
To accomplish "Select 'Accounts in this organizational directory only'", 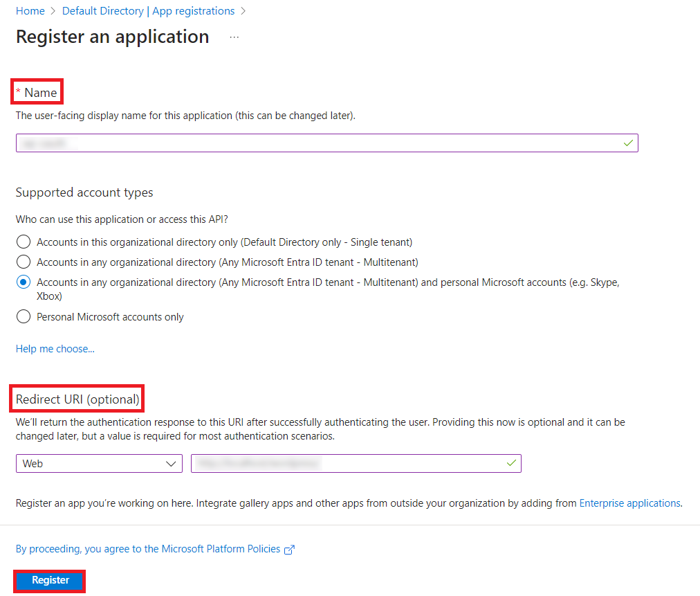I will pos(23,242).
